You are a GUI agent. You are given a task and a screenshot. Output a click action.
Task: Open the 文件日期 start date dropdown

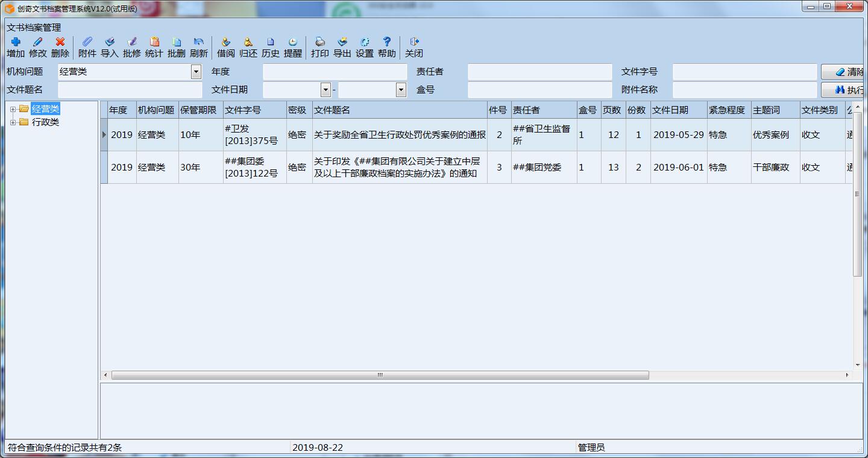(x=325, y=90)
